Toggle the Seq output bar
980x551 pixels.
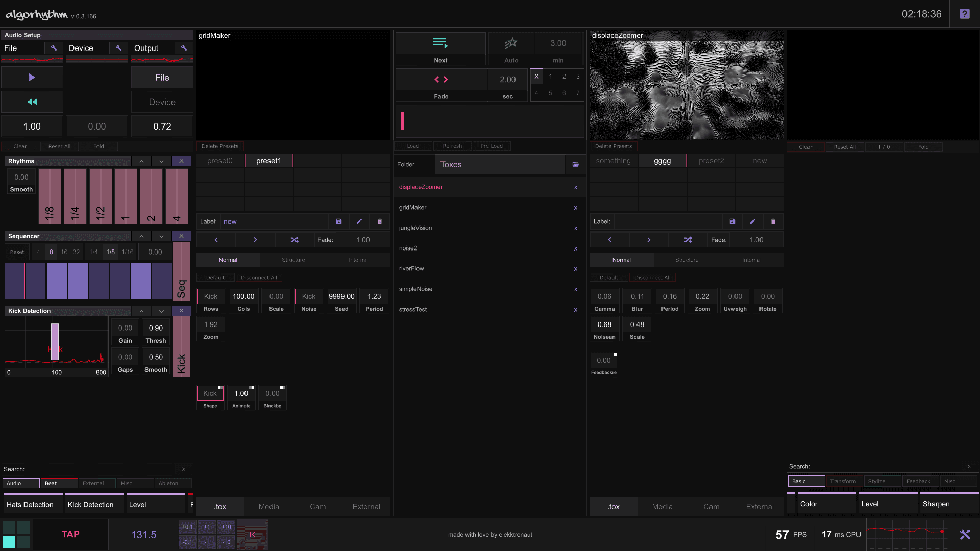[181, 271]
